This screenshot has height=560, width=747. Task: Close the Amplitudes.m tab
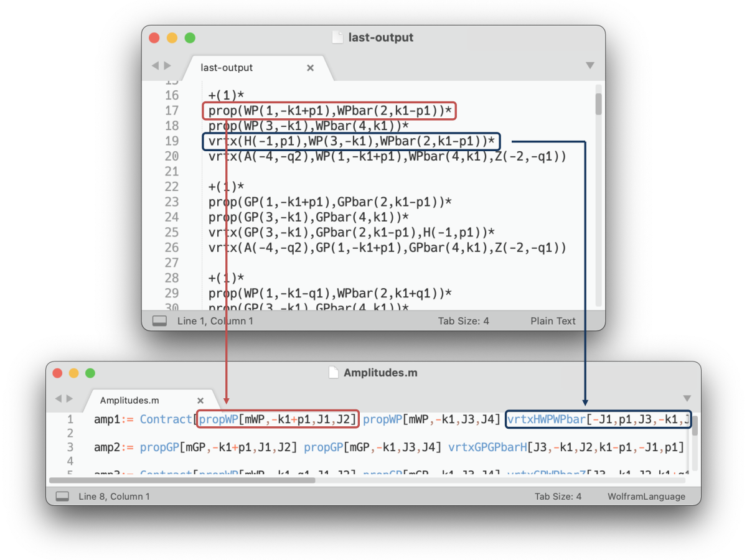point(200,401)
